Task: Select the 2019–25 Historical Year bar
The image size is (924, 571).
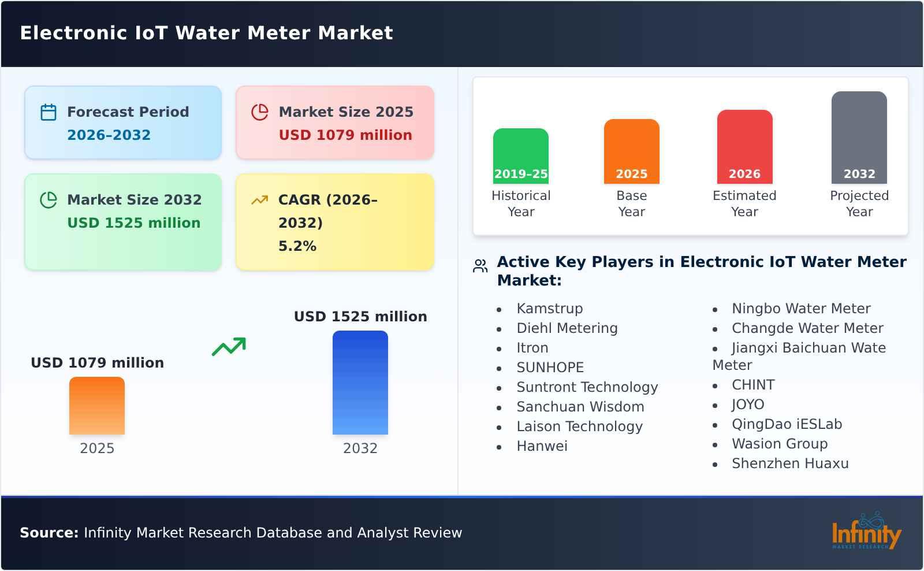Action: (520, 156)
